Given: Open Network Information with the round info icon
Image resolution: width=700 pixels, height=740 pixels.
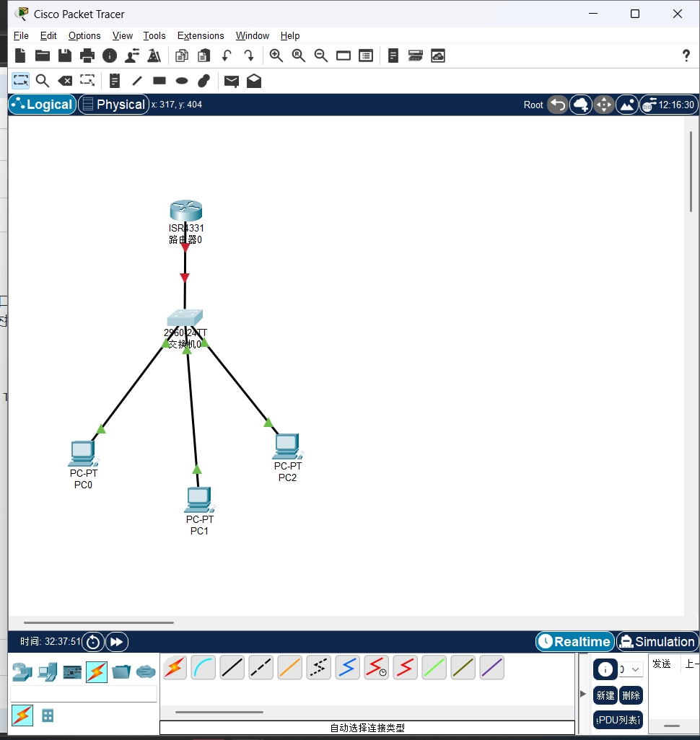Looking at the screenshot, I should pyautogui.click(x=110, y=56).
